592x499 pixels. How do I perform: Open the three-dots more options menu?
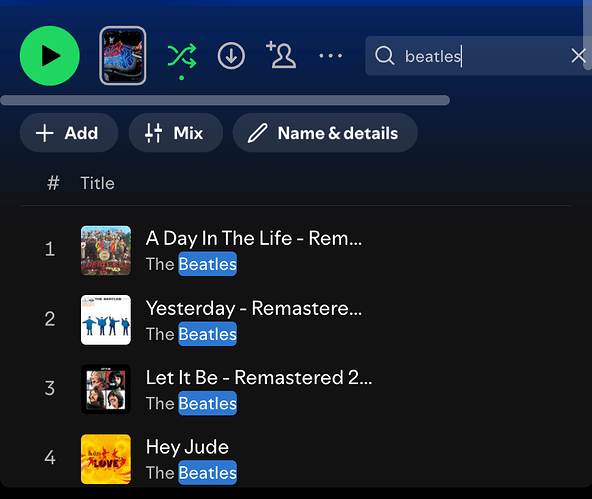[x=330, y=56]
